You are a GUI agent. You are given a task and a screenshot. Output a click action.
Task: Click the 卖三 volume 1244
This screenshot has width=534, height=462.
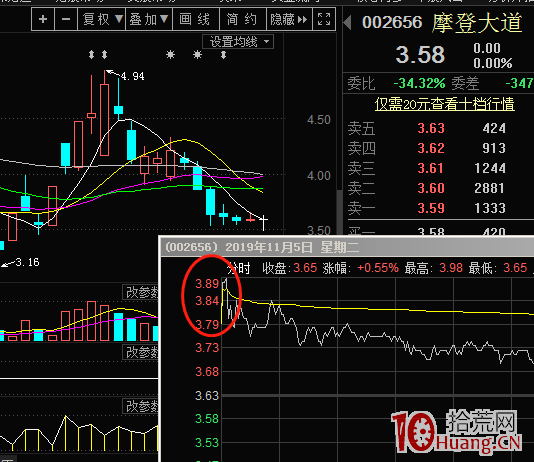[x=490, y=168]
